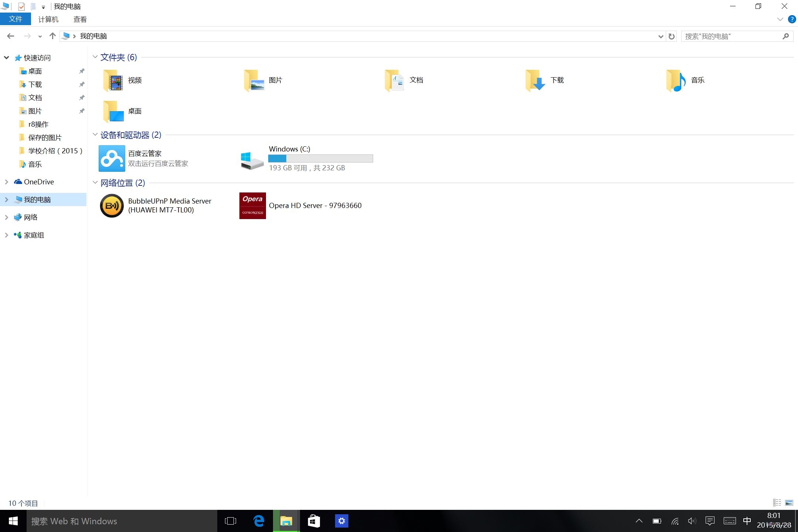Click the Windows (C:) storage usage bar
The image size is (798, 532).
pos(320,158)
